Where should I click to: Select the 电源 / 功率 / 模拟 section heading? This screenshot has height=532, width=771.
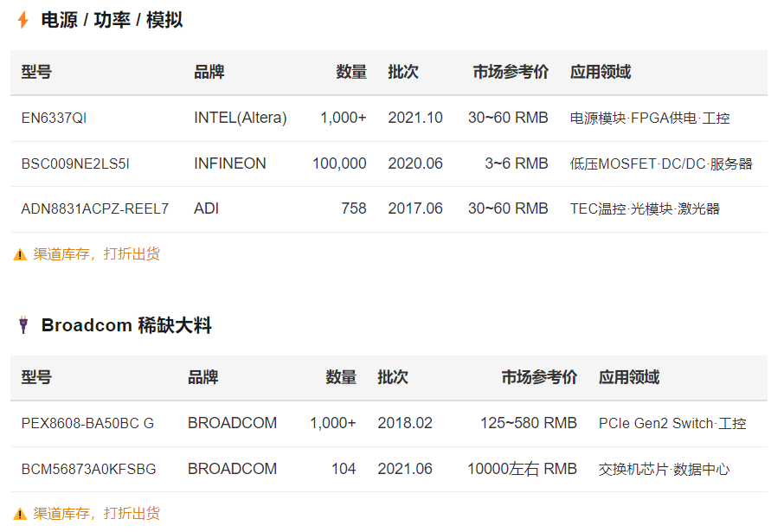pos(112,20)
